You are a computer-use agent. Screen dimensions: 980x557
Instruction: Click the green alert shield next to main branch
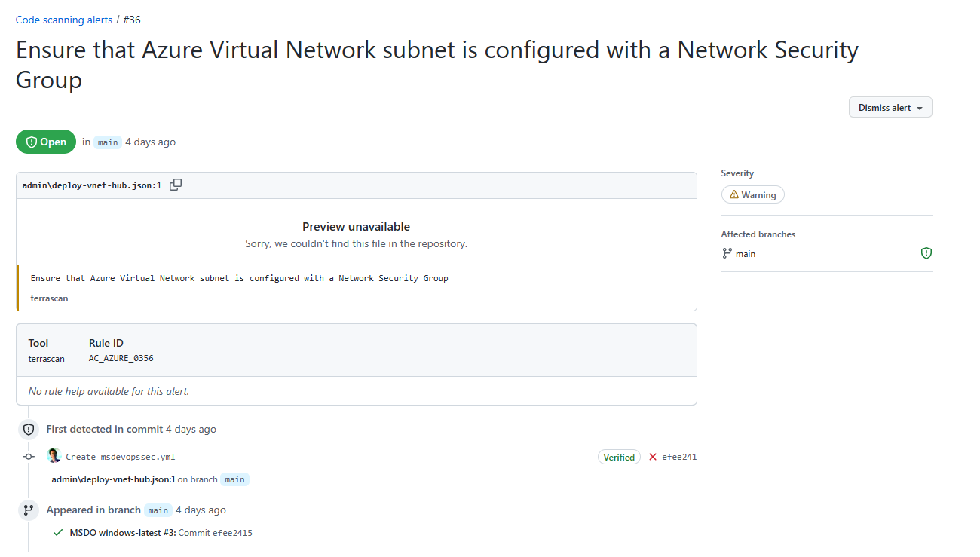point(926,253)
